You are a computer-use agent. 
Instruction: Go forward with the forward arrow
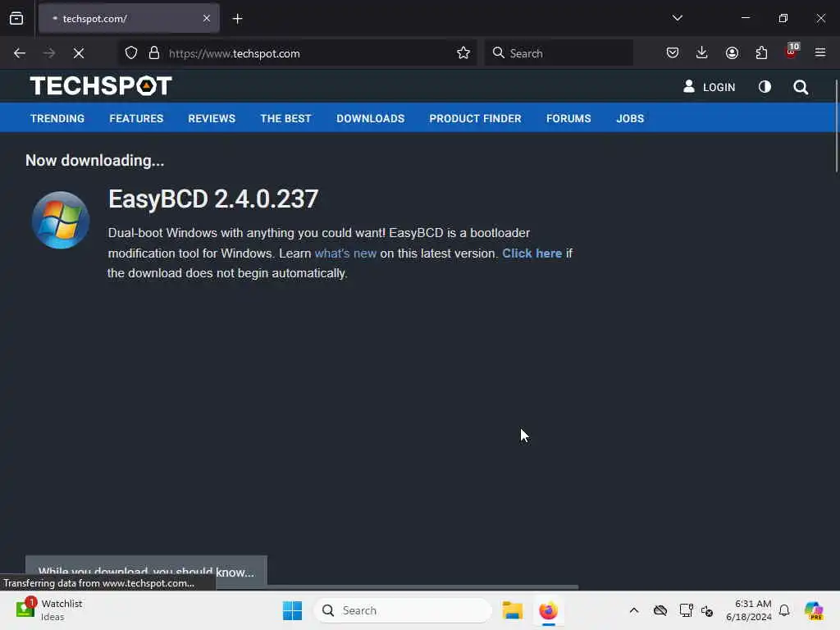49,53
